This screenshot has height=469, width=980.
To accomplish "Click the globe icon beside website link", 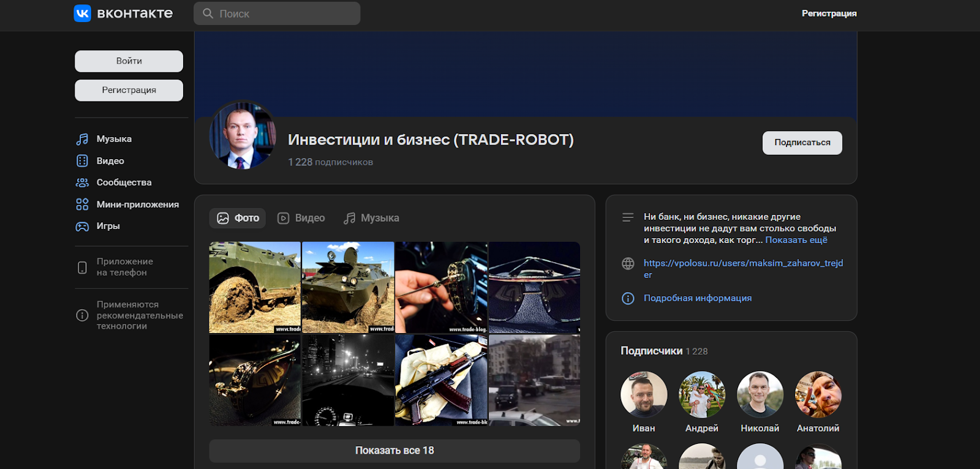I will pyautogui.click(x=628, y=263).
